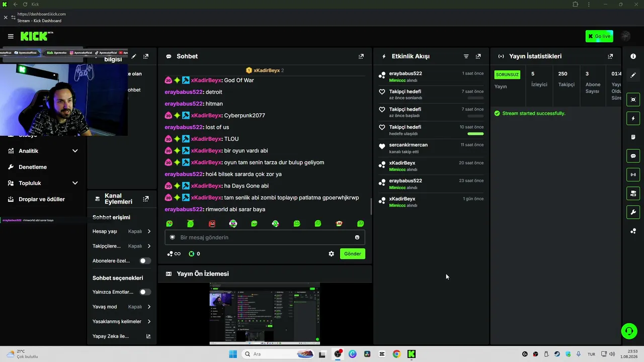
Task: Pick the red angry emote
Action: coord(212,223)
